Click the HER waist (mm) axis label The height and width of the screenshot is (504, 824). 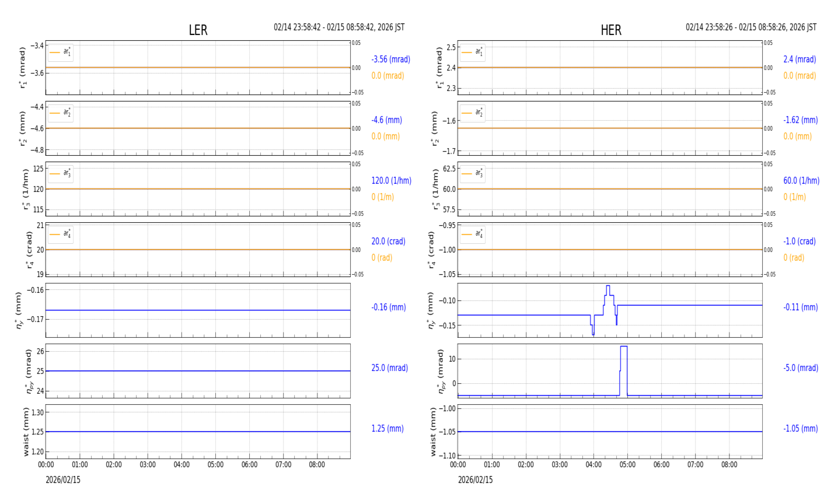coord(433,432)
